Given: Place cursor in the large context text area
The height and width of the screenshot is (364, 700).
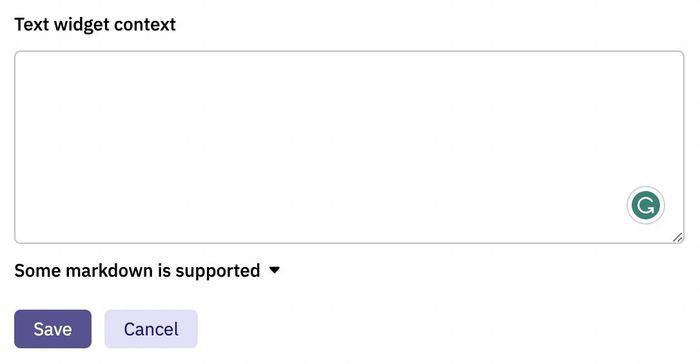Looking at the screenshot, I should (349, 147).
